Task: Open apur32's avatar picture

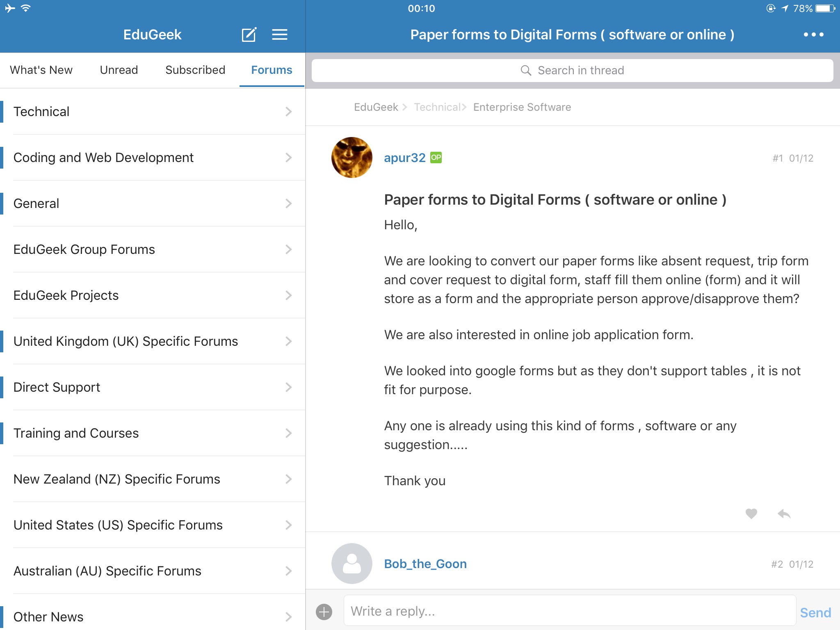Action: 352,157
